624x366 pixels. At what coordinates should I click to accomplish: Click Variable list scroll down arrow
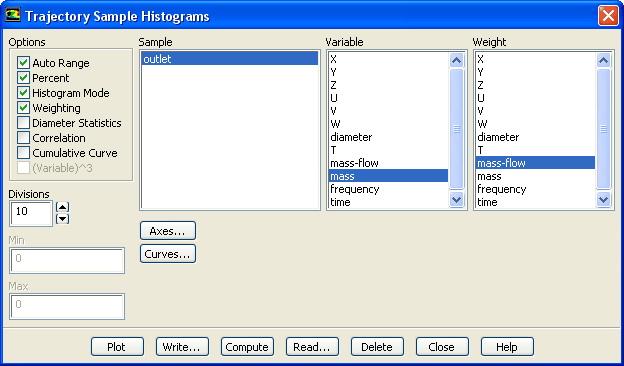click(x=456, y=199)
